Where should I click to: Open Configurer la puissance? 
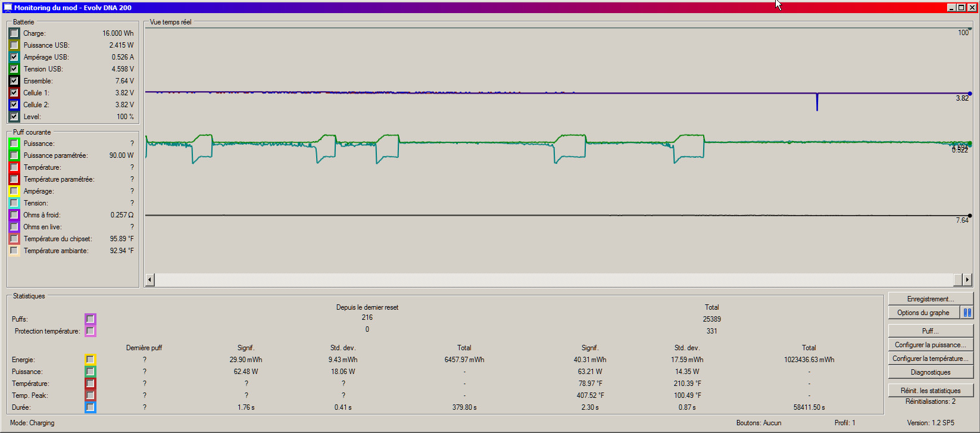pyautogui.click(x=930, y=345)
